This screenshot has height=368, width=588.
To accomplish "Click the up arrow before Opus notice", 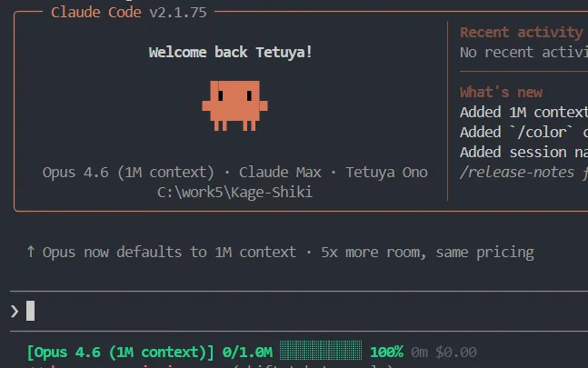I will (31, 252).
